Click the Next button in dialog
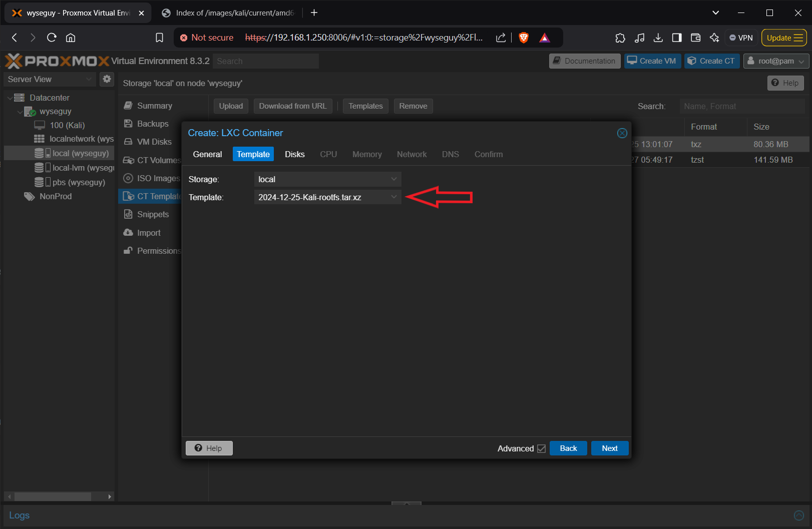Viewport: 812px width, 529px height. (610, 448)
